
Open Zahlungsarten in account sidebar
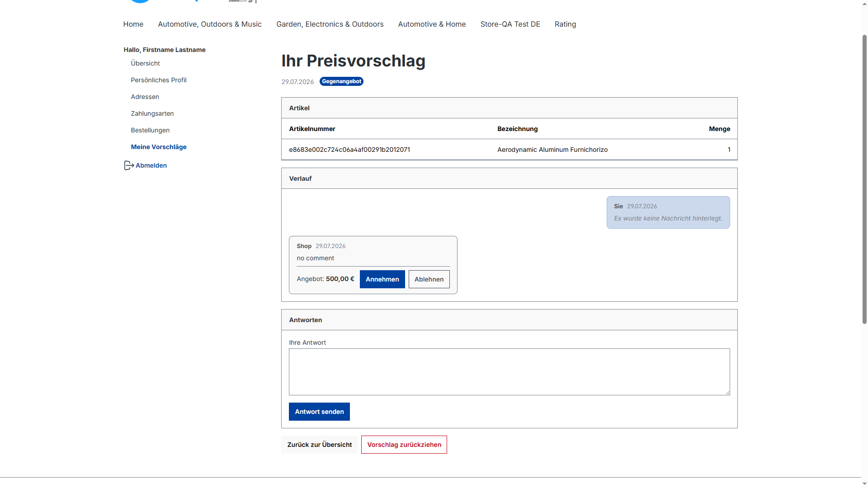coord(152,113)
